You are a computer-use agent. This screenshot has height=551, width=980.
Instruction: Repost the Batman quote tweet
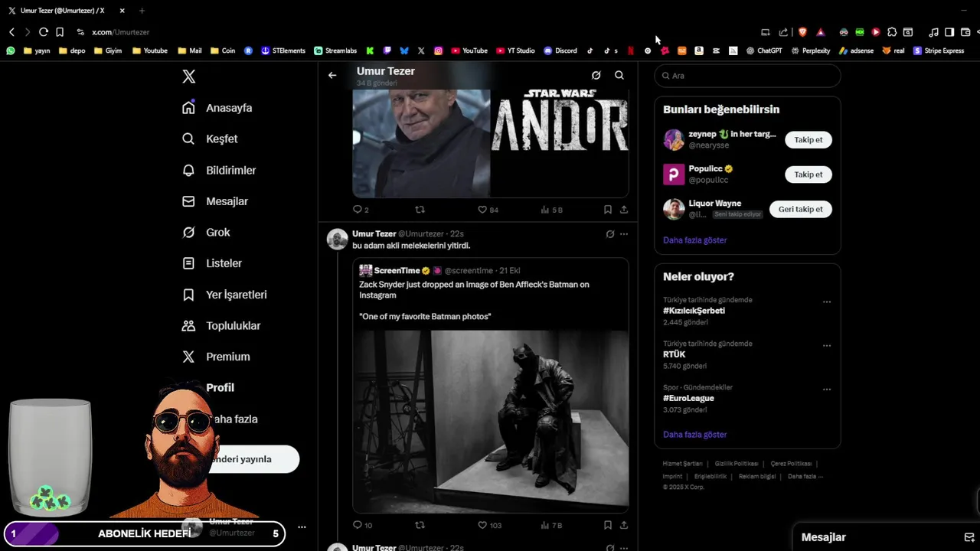[x=420, y=525]
